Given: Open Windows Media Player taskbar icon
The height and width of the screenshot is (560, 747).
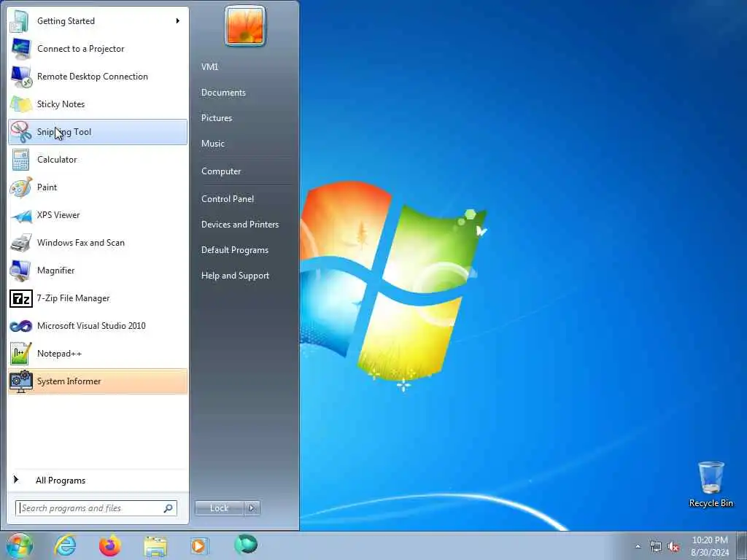Looking at the screenshot, I should coord(199,545).
